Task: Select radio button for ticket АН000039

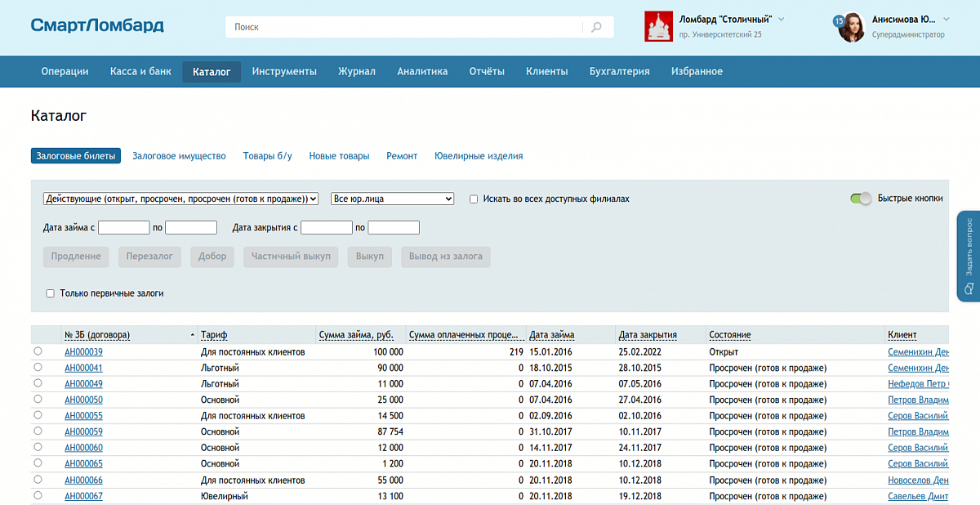Action: 38,351
